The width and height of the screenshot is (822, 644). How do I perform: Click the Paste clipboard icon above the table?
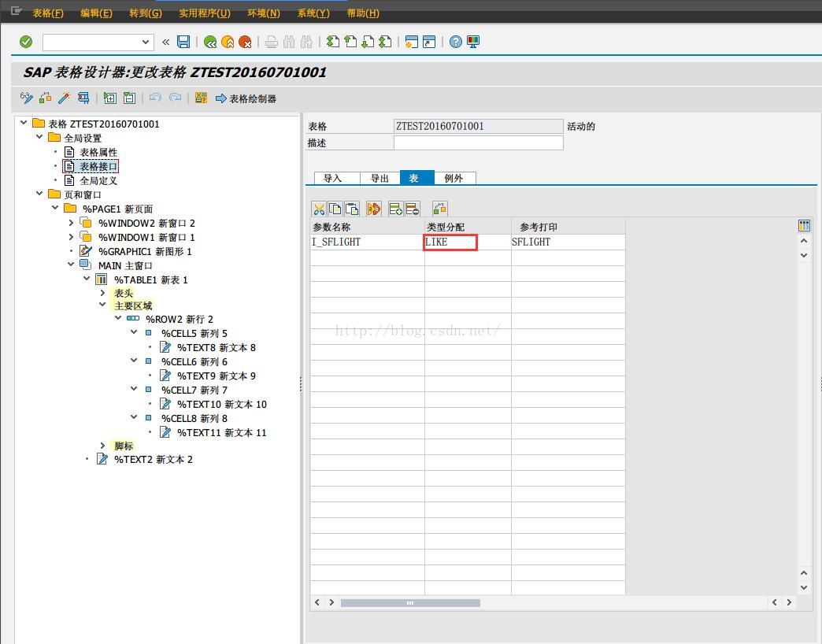pyautogui.click(x=352, y=209)
